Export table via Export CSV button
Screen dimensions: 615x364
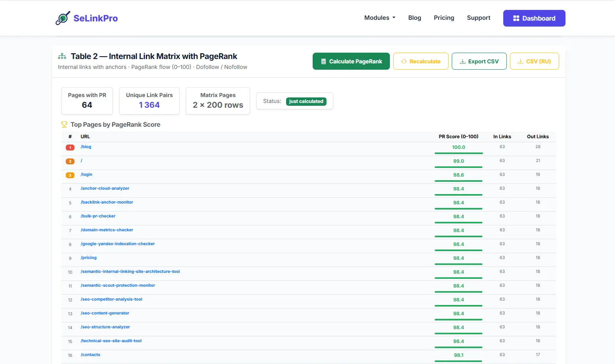479,61
